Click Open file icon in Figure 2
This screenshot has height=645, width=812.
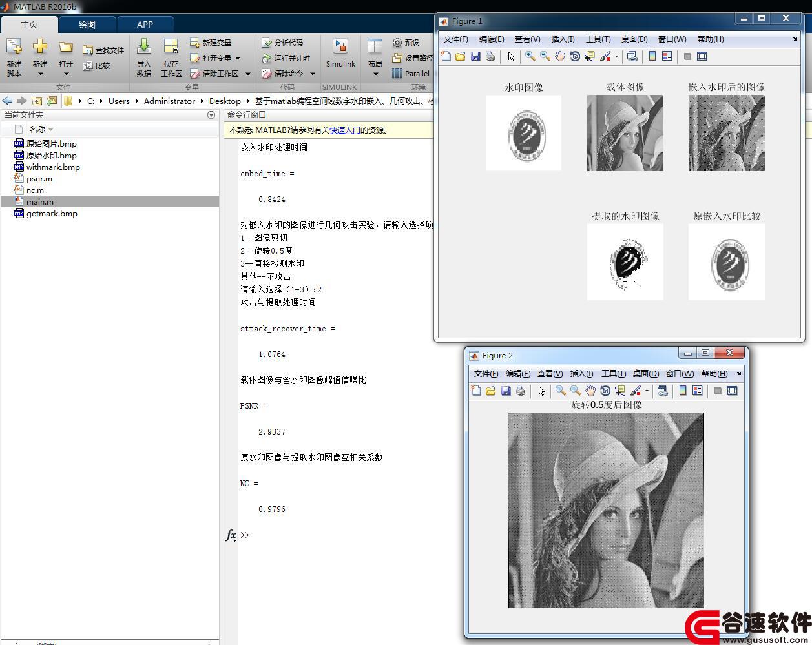tap(491, 391)
